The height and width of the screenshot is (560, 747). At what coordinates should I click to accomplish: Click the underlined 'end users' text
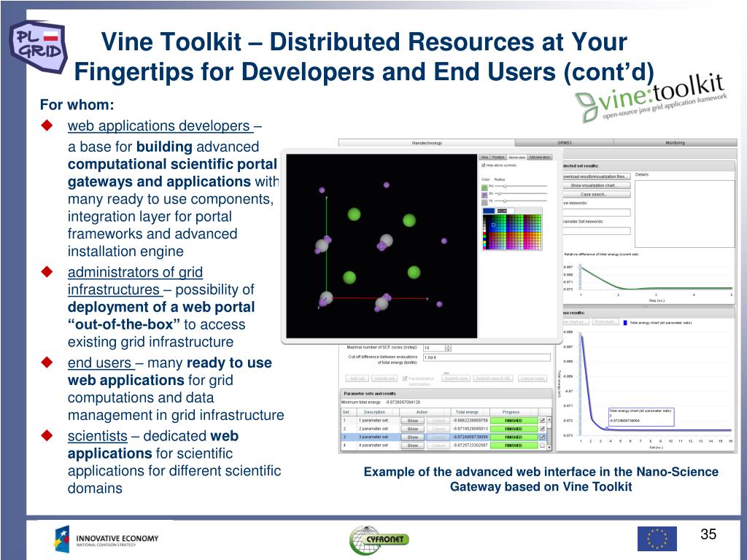pyautogui.click(x=99, y=363)
